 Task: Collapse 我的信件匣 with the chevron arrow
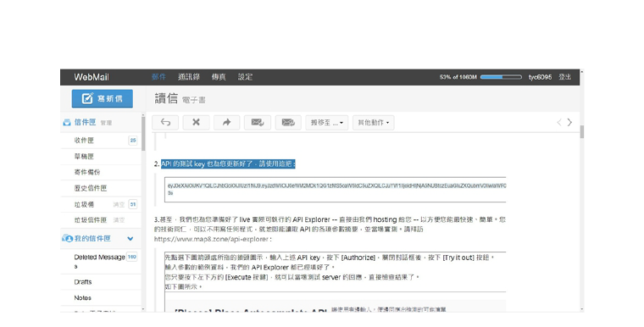130,238
